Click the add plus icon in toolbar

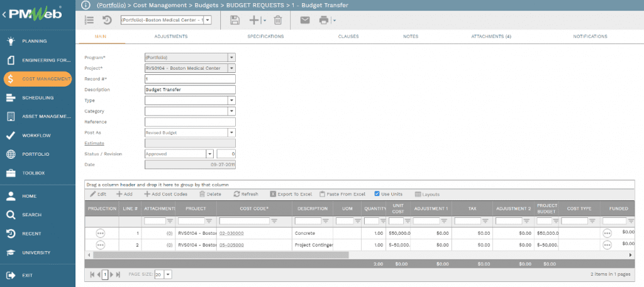(x=254, y=20)
